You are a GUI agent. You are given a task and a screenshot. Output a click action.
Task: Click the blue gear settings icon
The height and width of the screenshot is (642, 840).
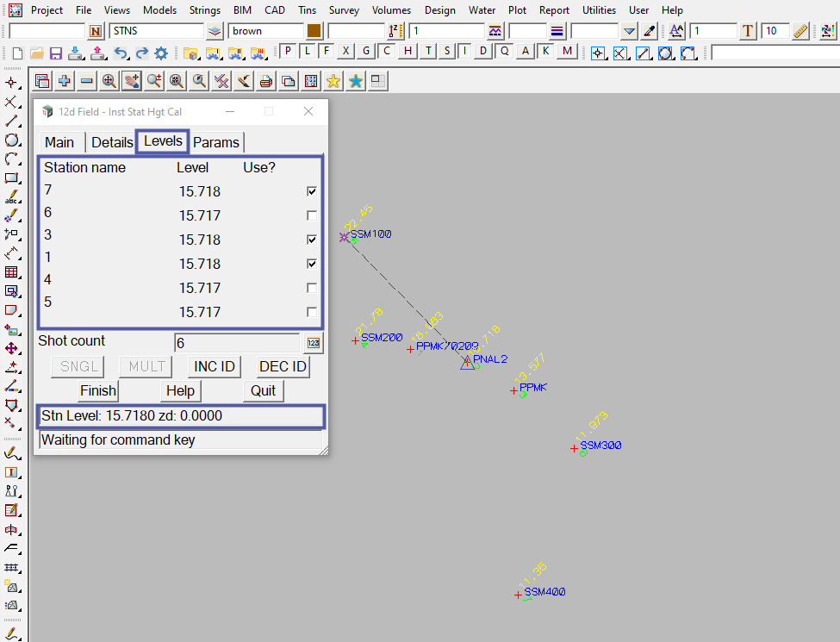pyautogui.click(x=161, y=53)
